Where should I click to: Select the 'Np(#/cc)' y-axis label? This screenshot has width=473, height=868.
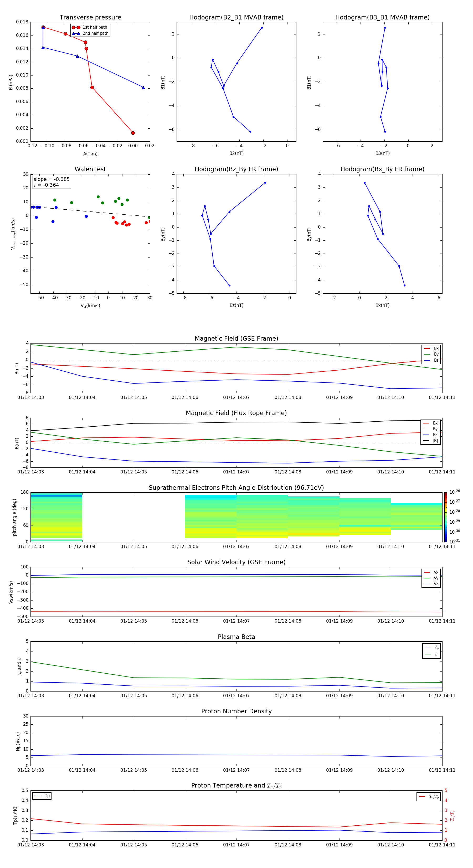[x=18, y=741]
